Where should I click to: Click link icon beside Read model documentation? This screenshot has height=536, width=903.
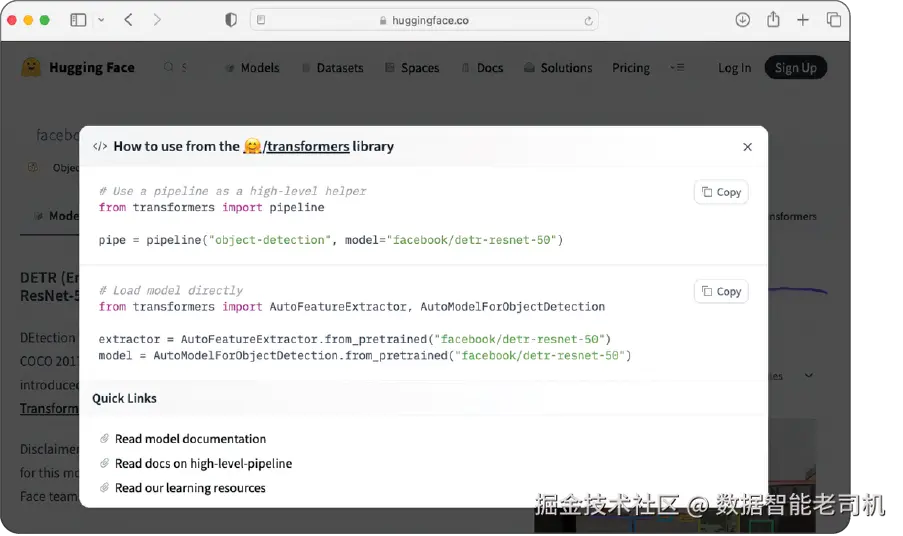tap(104, 439)
